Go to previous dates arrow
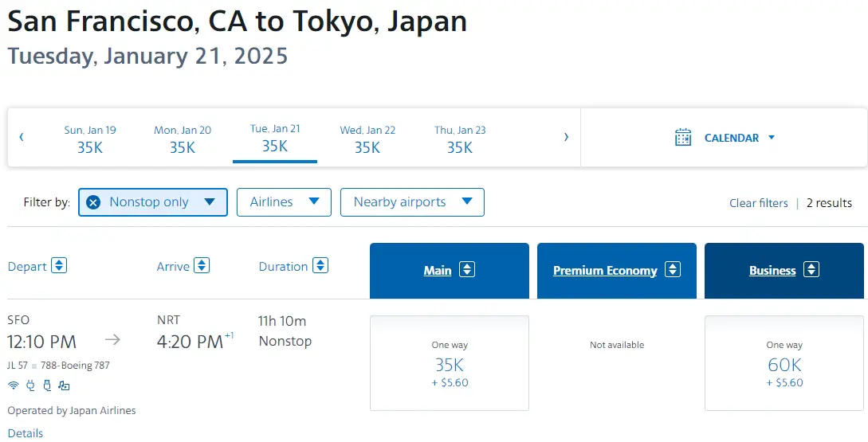868x442 pixels. [22, 137]
